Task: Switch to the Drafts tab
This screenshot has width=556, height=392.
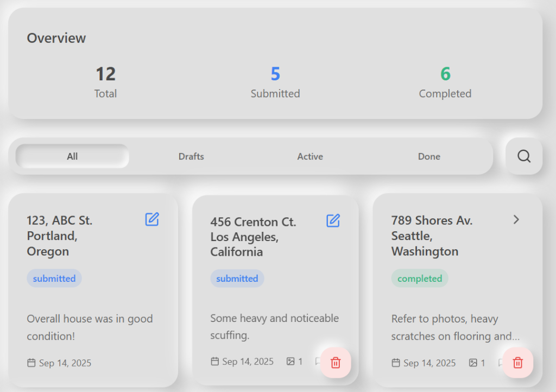Action: 191,156
